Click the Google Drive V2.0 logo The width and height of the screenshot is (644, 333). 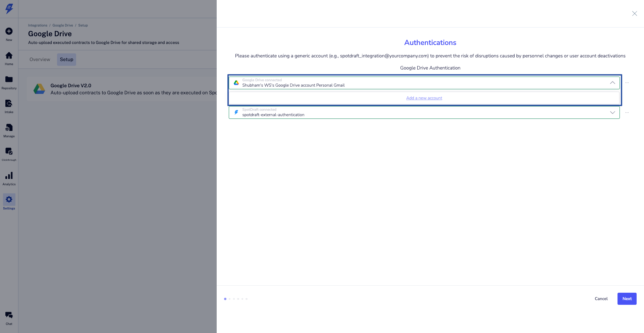pos(39,89)
